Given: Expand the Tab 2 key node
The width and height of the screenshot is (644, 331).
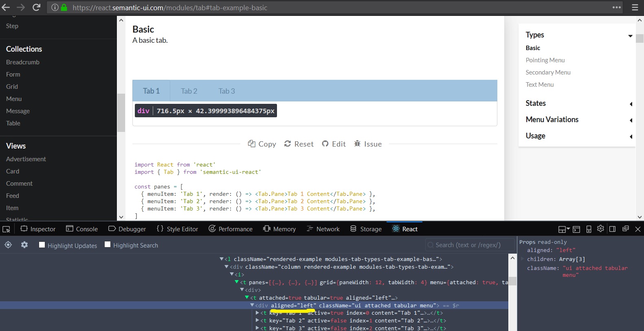Looking at the screenshot, I should [x=257, y=321].
